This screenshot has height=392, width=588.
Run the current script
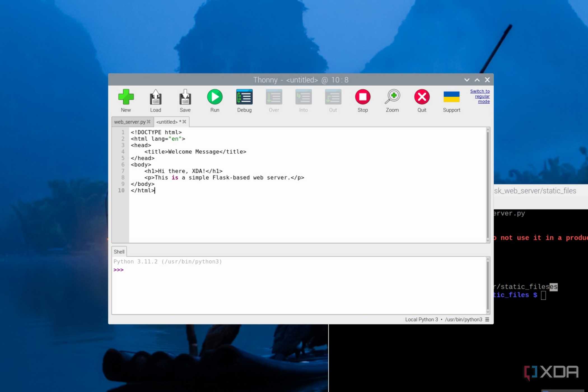click(x=215, y=97)
